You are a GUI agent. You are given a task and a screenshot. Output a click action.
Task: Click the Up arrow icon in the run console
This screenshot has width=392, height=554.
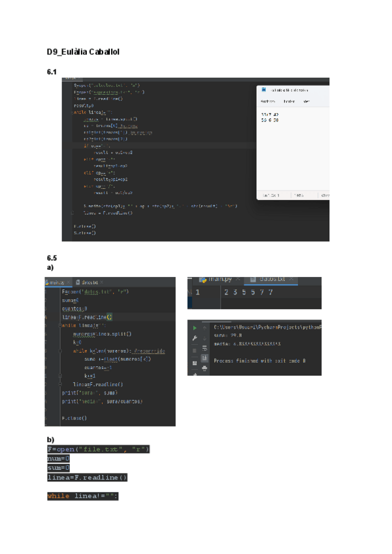click(x=204, y=328)
